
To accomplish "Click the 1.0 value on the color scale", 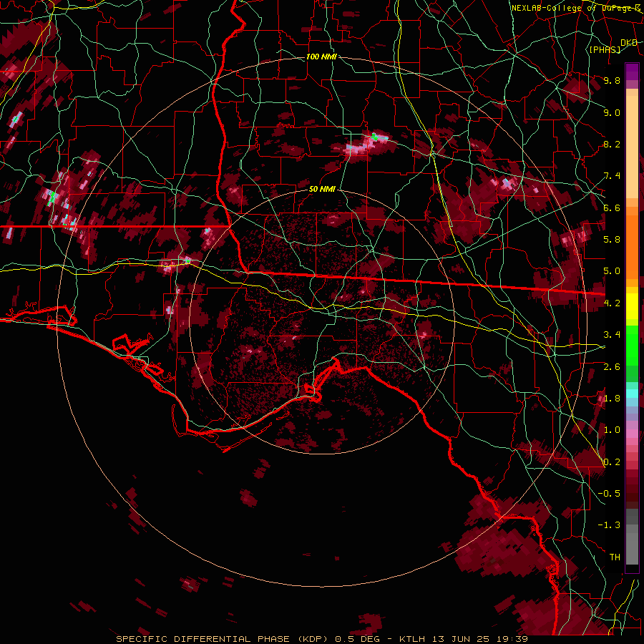I will [612, 430].
